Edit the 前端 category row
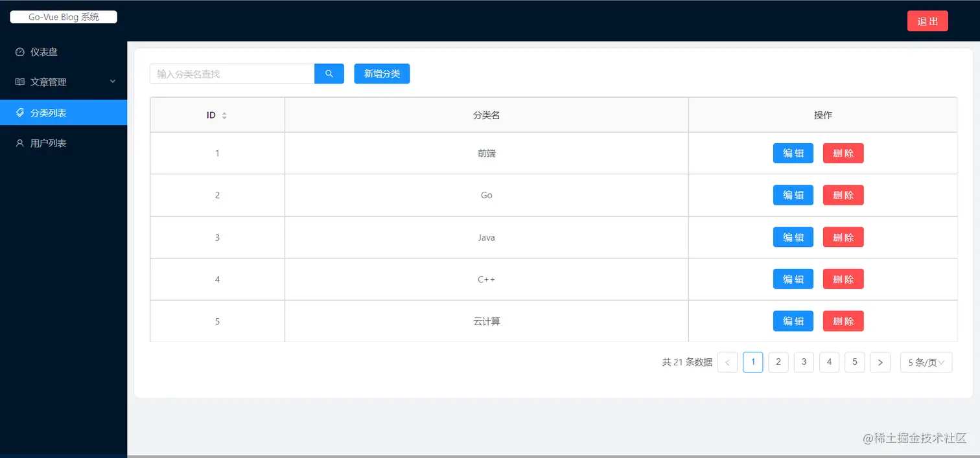 pos(793,154)
